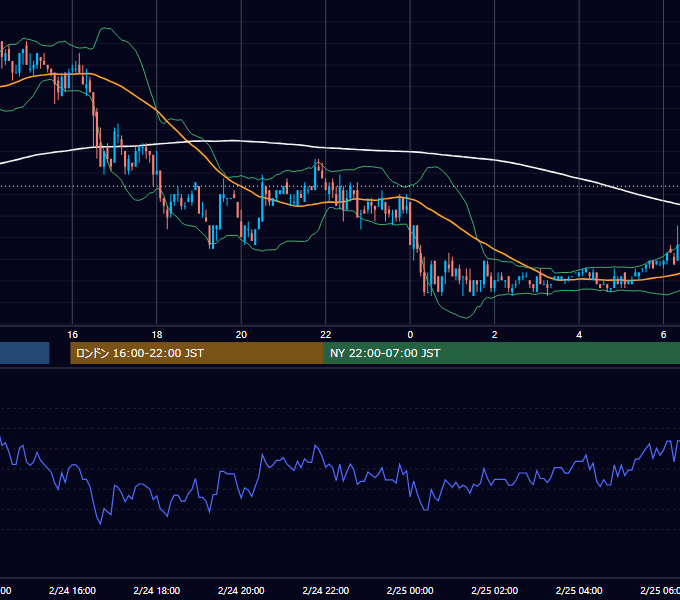Screen dimensions: 680x600
Task: Click the 2/24 22:00 date label
Action: tap(326, 590)
